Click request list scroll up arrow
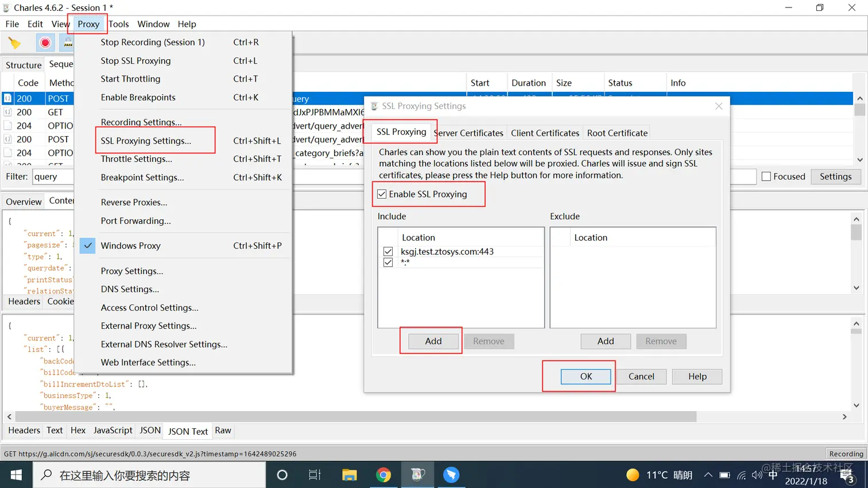 tap(859, 99)
